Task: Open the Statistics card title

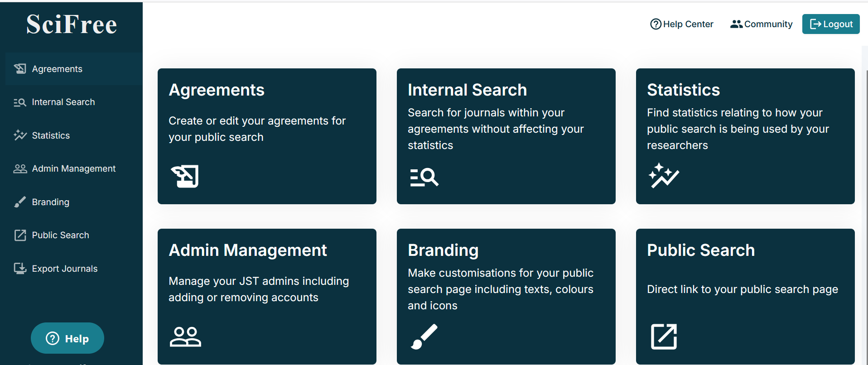Action: pos(683,90)
